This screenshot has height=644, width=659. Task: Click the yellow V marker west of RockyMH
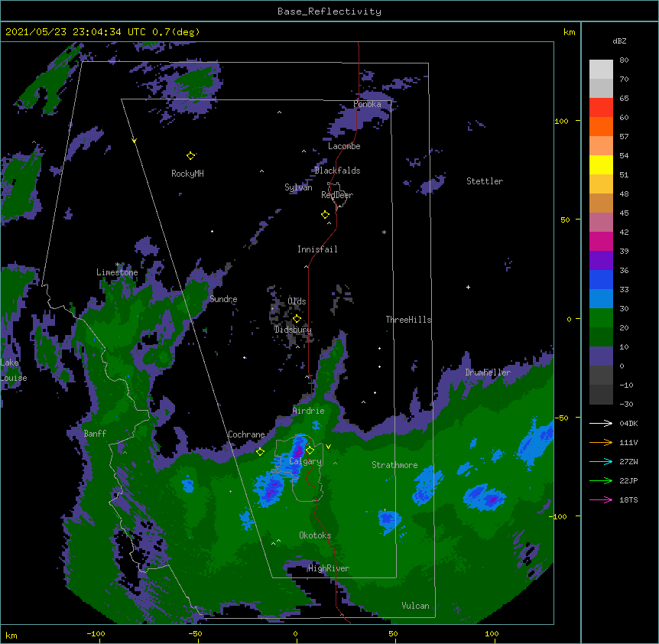pos(134,141)
